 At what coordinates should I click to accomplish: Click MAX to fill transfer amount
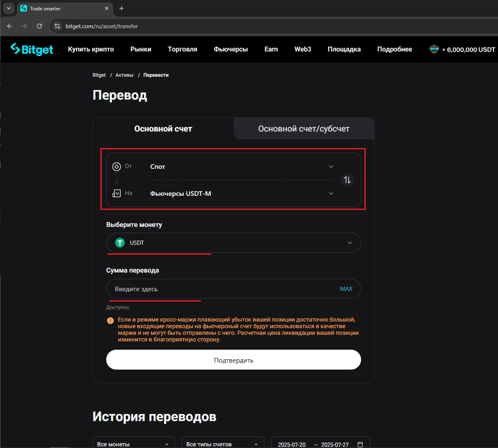pyautogui.click(x=346, y=289)
